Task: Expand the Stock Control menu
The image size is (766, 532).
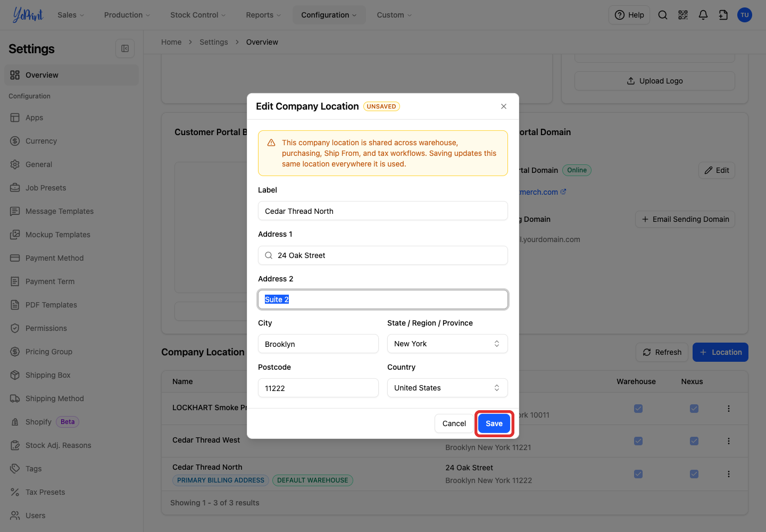Action: click(x=198, y=15)
